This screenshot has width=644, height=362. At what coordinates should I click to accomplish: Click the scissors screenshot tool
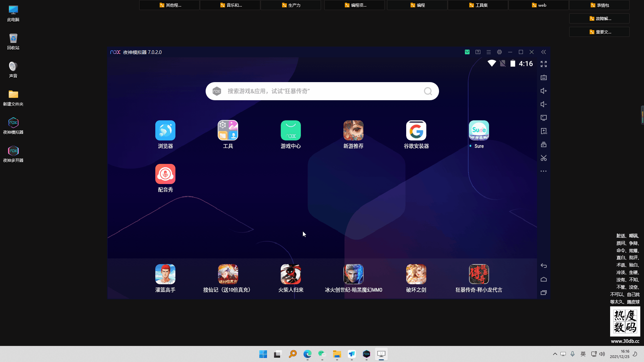point(544,158)
